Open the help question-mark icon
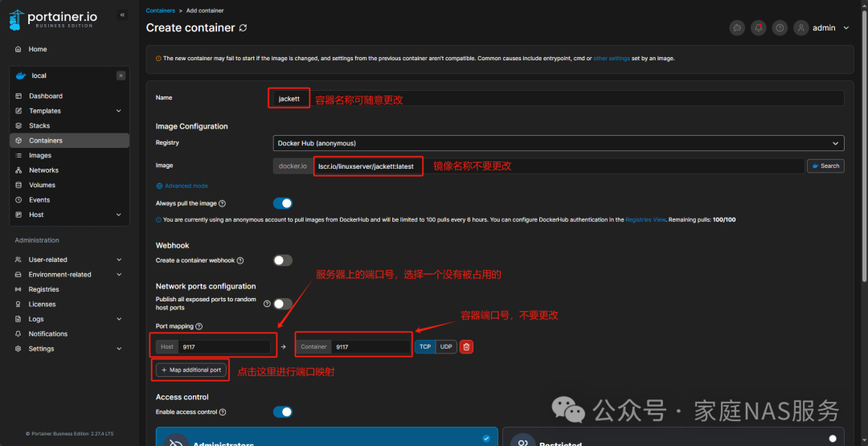 coord(780,27)
